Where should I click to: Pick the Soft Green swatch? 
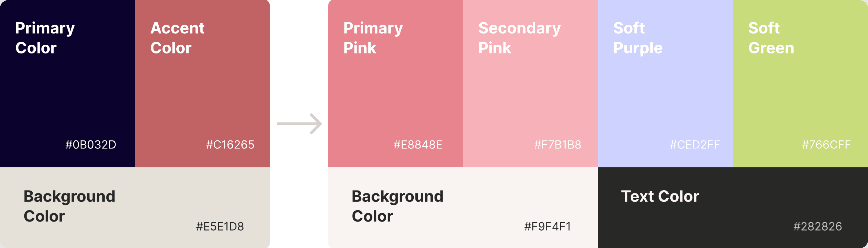800,83
